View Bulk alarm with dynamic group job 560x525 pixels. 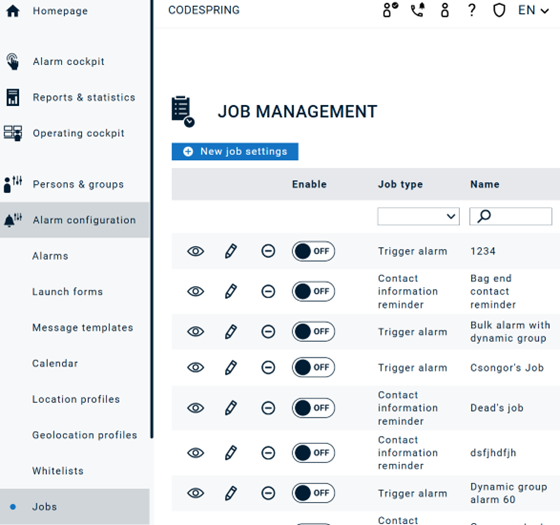[195, 332]
